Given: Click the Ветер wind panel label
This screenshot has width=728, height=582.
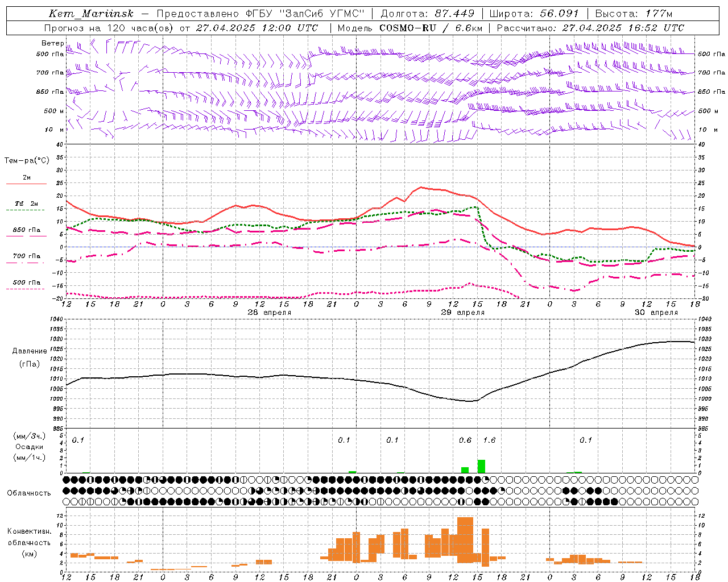Looking at the screenshot, I should click(x=52, y=43).
